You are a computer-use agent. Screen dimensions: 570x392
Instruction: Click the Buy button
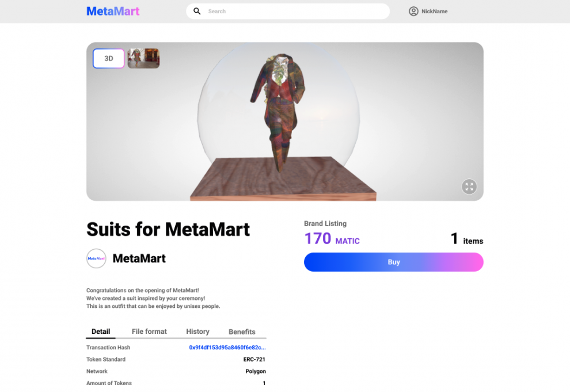[394, 262]
